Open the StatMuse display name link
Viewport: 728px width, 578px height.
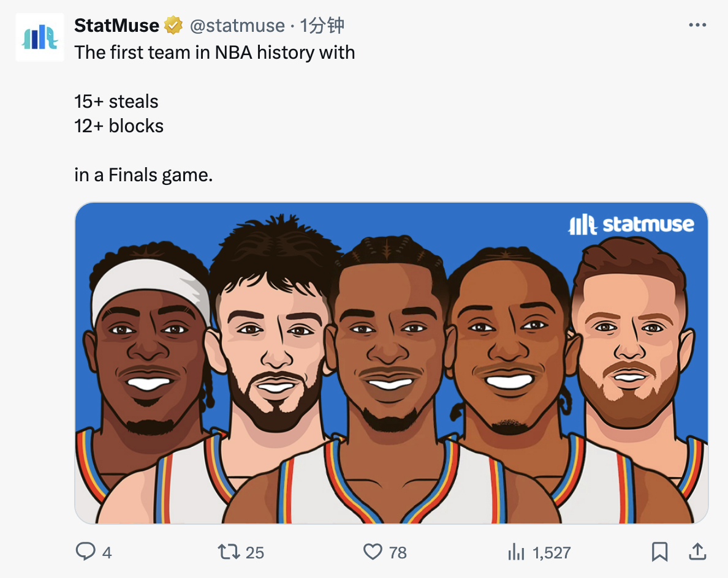(x=116, y=26)
